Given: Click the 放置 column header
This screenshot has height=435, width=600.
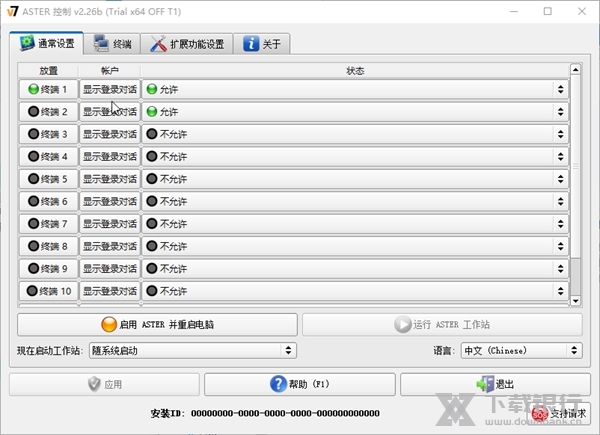Looking at the screenshot, I should click(48, 71).
